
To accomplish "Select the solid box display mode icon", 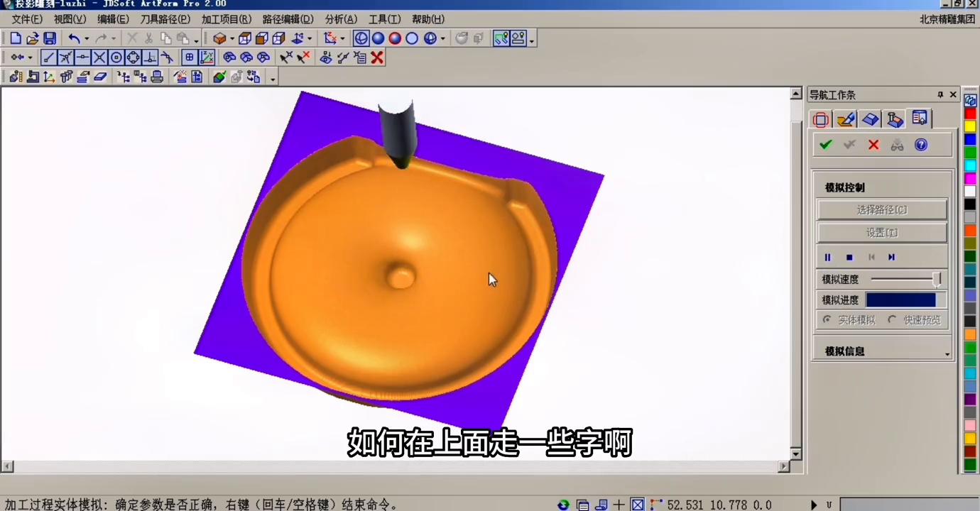I will [x=219, y=37].
